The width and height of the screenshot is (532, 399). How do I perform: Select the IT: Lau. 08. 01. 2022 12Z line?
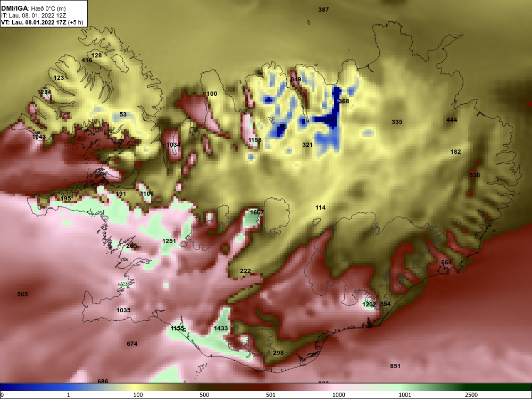(x=35, y=15)
